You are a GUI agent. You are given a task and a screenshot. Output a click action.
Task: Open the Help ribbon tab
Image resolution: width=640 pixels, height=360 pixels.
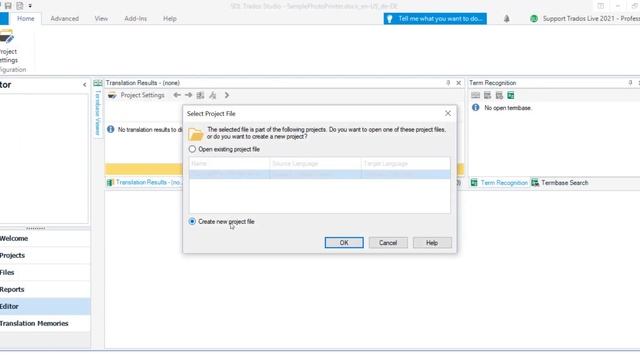click(170, 19)
